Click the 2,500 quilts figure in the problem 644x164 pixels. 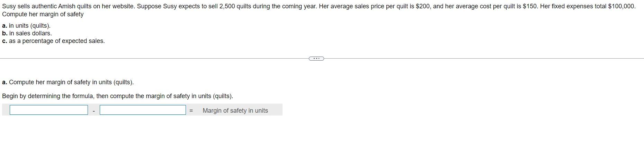pyautogui.click(x=228, y=6)
